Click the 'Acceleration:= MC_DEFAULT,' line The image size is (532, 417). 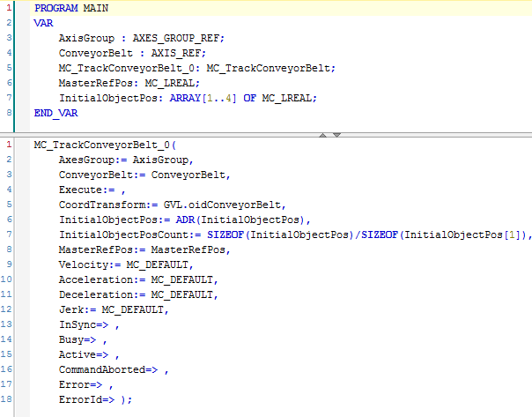pyautogui.click(x=138, y=279)
